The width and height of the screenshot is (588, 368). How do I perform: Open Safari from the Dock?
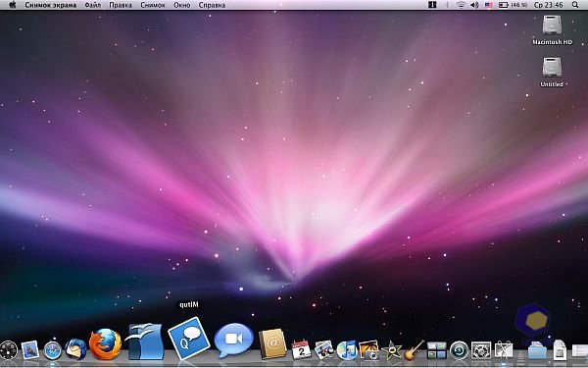tap(53, 350)
